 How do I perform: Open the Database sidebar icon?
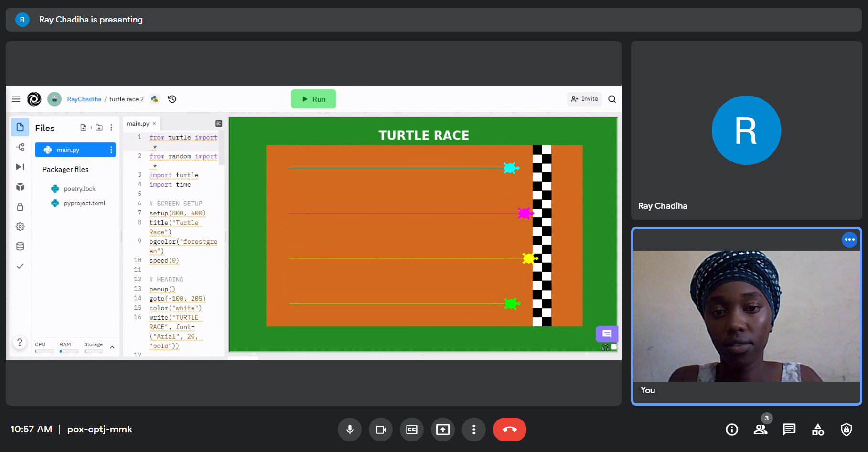pos(20,247)
